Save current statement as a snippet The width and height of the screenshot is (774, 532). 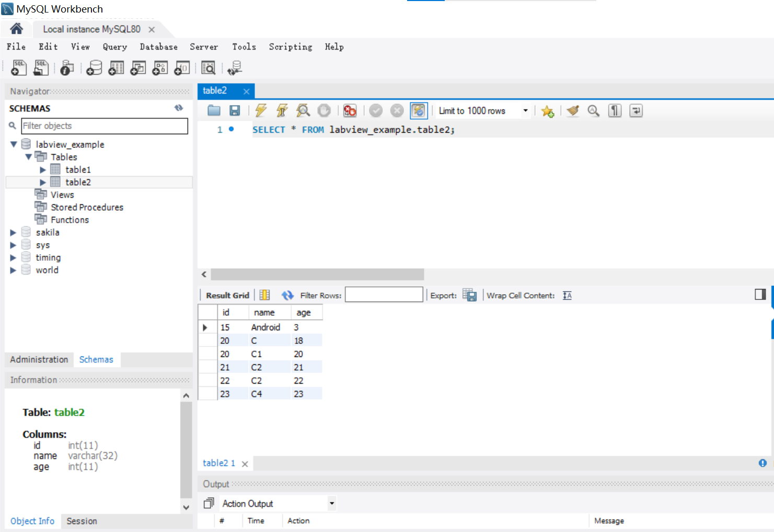click(547, 110)
